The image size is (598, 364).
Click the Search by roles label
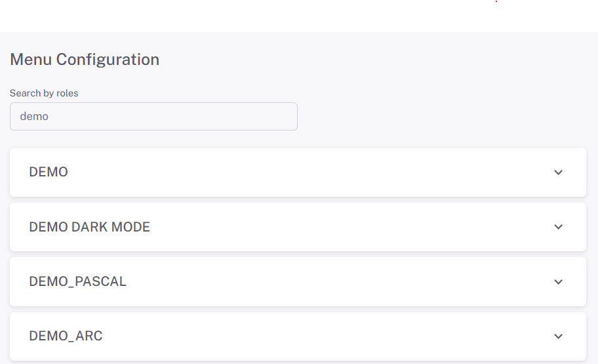44,93
